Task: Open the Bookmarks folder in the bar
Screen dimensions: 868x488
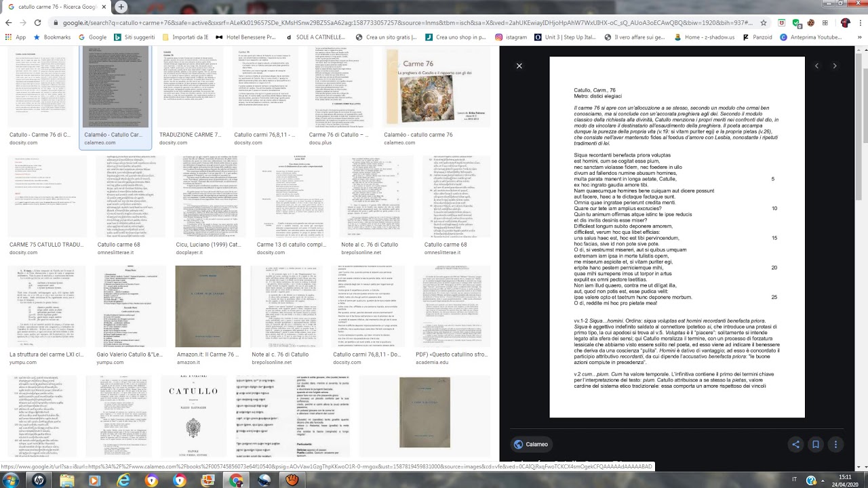Action: (52, 37)
